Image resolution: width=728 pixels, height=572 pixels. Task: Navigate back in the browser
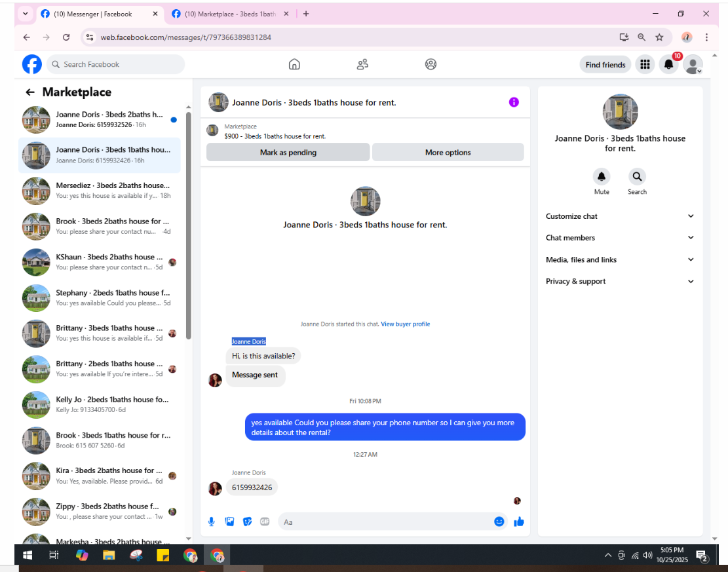[x=26, y=37]
